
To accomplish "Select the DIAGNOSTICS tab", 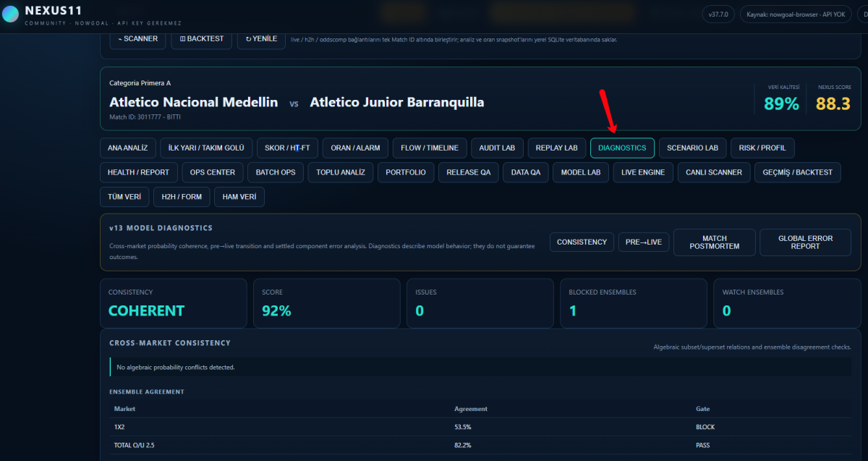I will click(622, 148).
